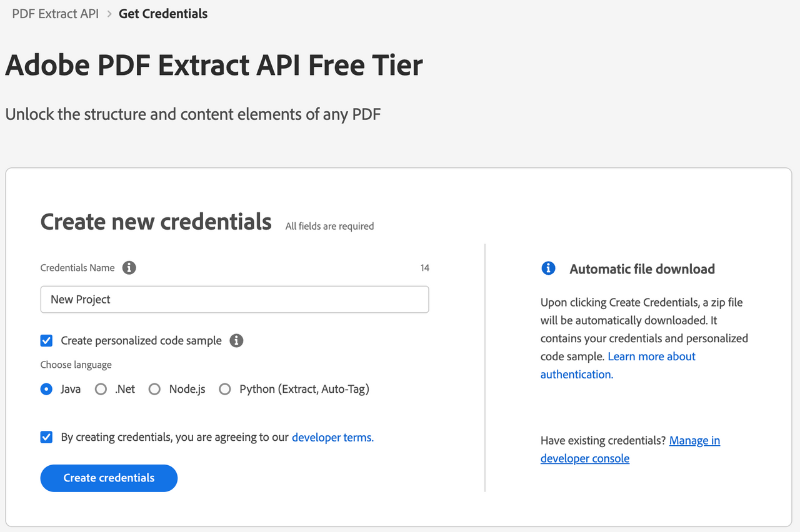Click the Get Credentials breadcrumb item
This screenshot has width=800, height=532.
tap(163, 14)
